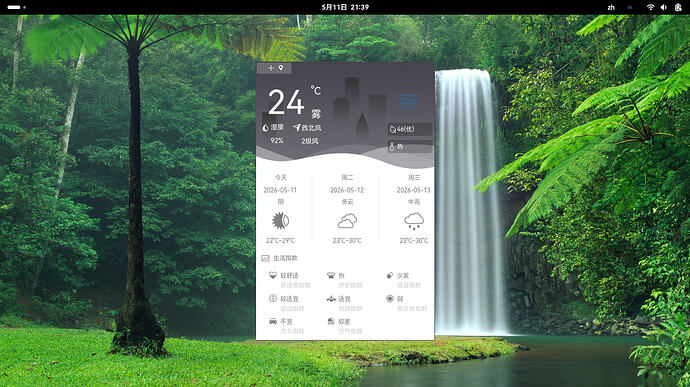Open the zh input method menu
690x387 pixels.
pyautogui.click(x=611, y=7)
